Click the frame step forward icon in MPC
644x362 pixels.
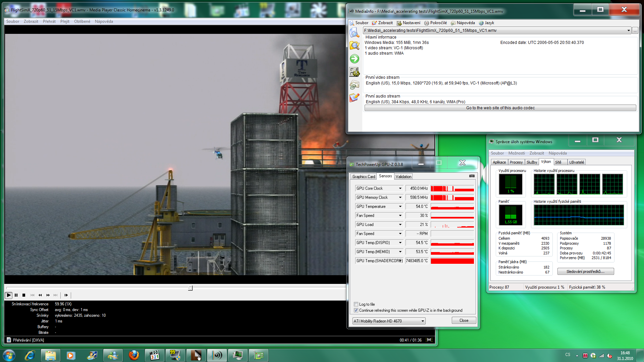66,295
